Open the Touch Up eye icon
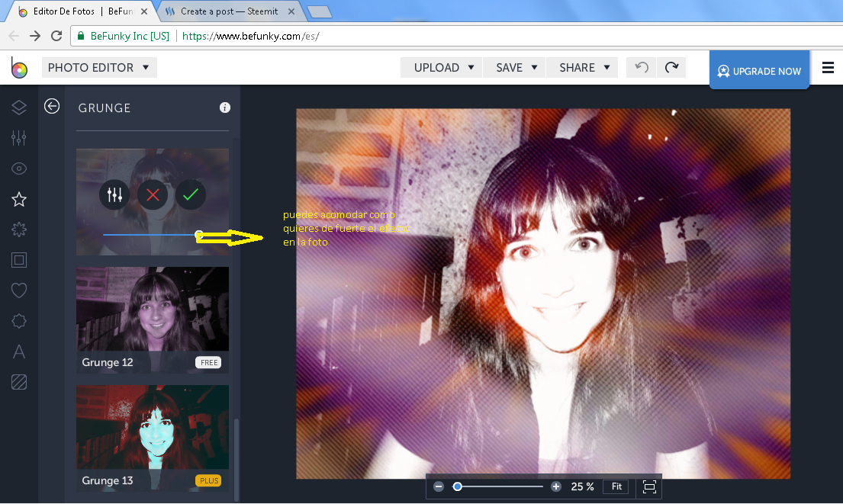This screenshot has height=504, width=843. click(19, 169)
